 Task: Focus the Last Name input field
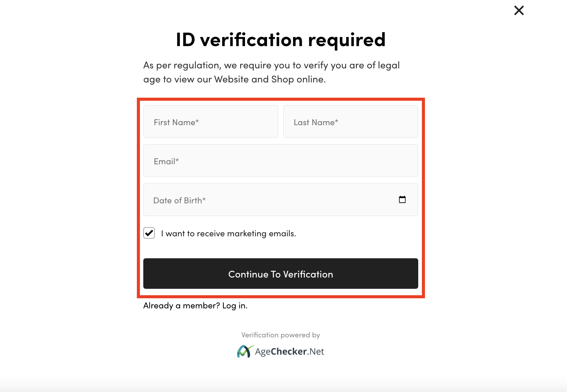tap(351, 122)
